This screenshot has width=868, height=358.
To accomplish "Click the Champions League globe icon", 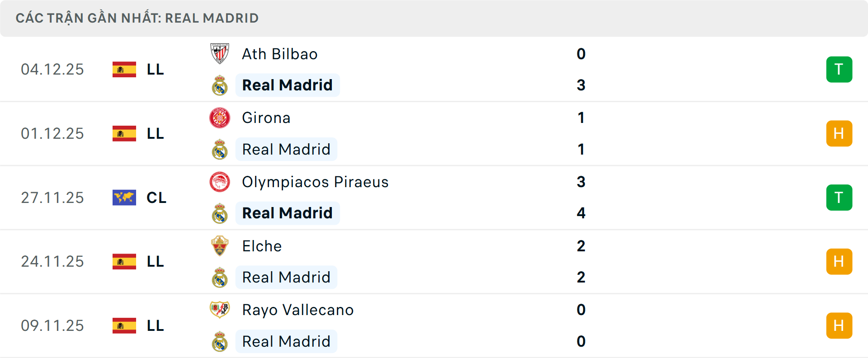I will tap(124, 198).
